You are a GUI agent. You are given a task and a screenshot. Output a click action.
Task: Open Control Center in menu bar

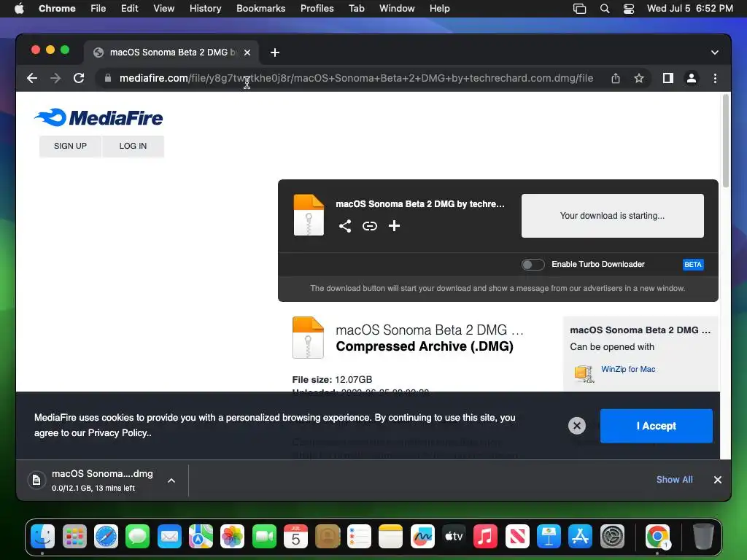click(629, 9)
